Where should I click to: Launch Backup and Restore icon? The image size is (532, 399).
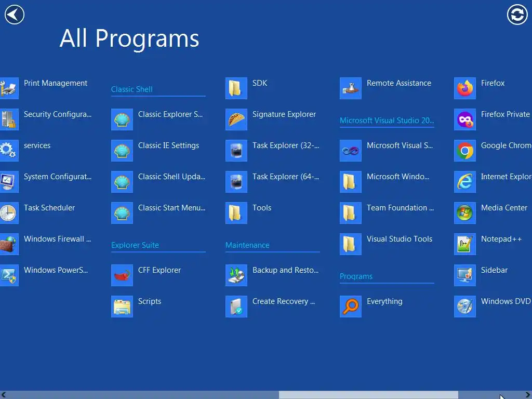pos(236,275)
